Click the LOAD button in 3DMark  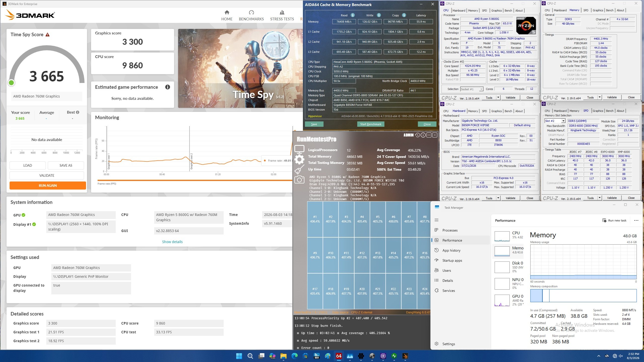point(28,165)
